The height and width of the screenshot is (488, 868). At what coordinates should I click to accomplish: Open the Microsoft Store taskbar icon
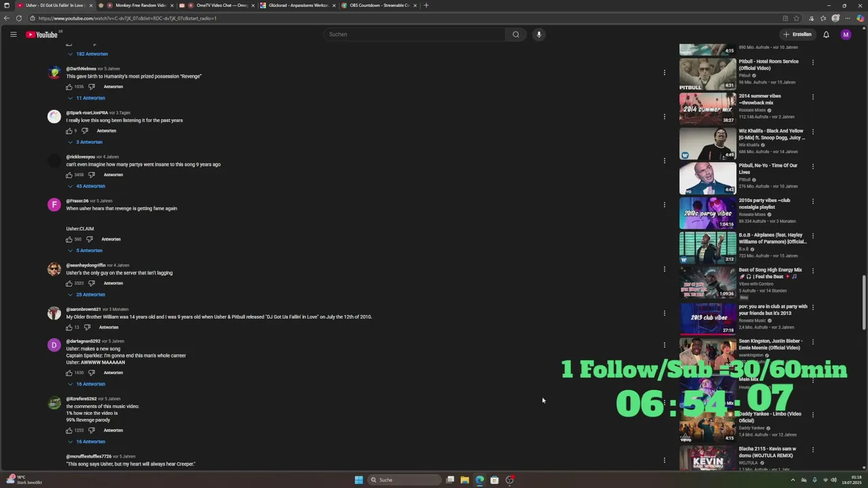tap(494, 480)
